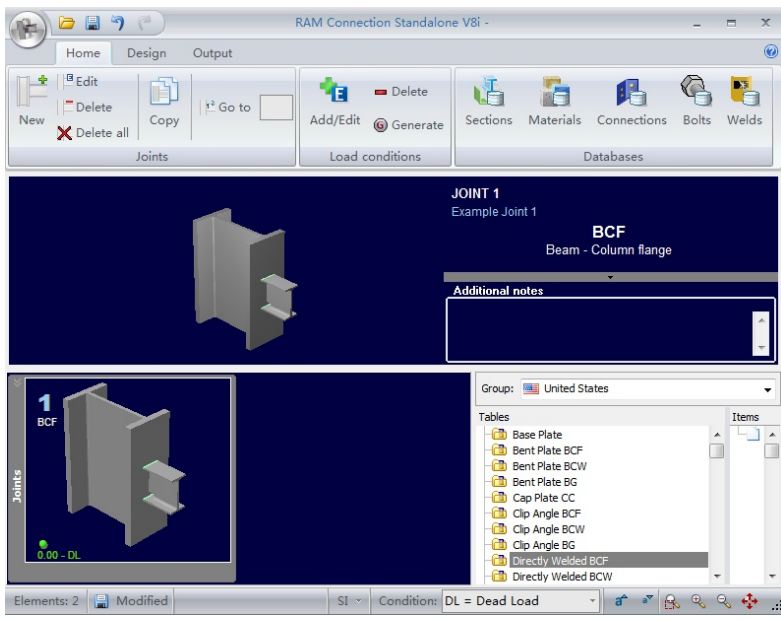Click the Go to button
Viewport: 781px width, 620px height.
pos(228,107)
